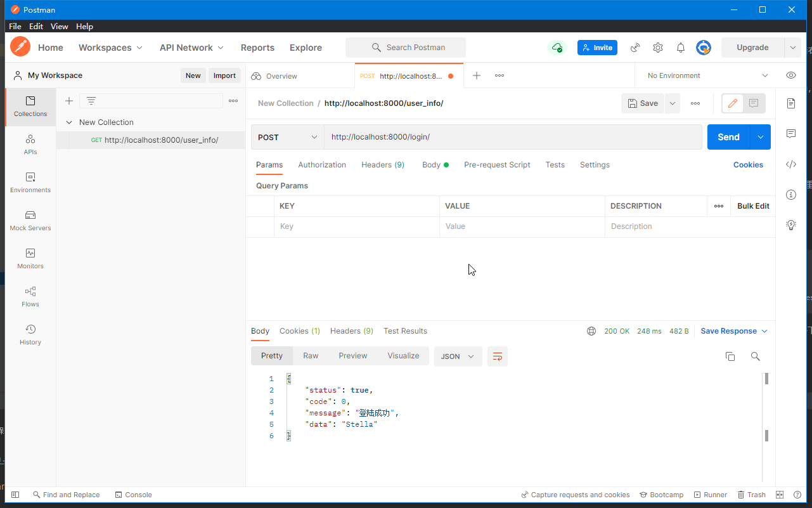Image resolution: width=812 pixels, height=508 pixels.
Task: Switch to edit mode pencil icon
Action: [x=733, y=103]
